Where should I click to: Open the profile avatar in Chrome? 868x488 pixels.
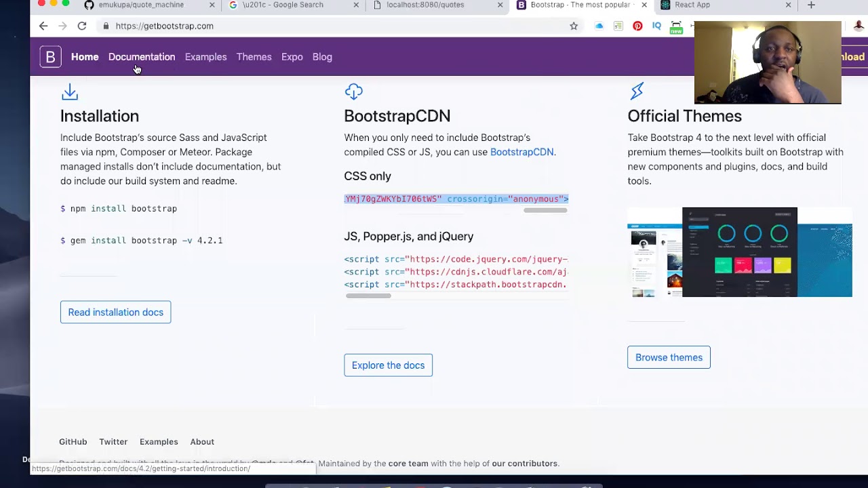coord(858,26)
